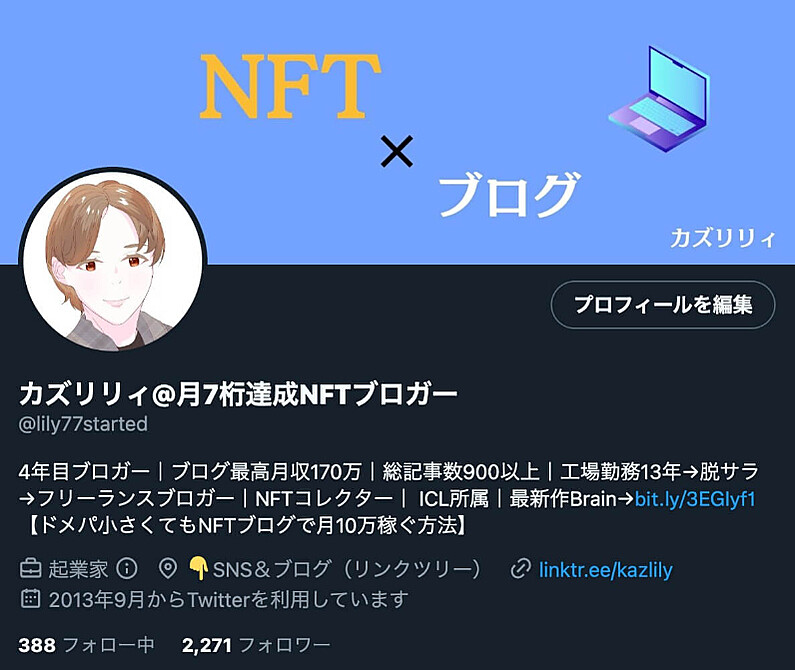Open the bit.ly/3EGlyf1 link in bio
This screenshot has height=670, width=795.
[x=695, y=499]
